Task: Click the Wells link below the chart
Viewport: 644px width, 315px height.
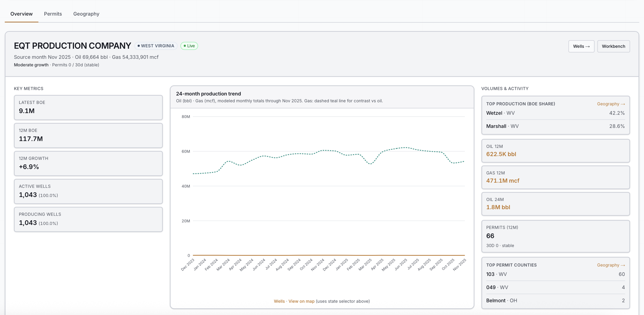Action: pos(279,301)
